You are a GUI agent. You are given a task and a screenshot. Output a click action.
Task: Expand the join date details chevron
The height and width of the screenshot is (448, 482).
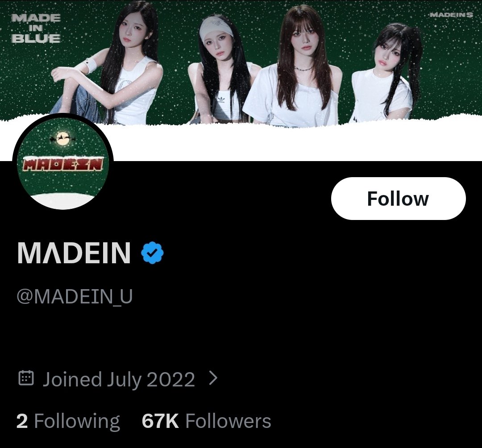pos(213,378)
